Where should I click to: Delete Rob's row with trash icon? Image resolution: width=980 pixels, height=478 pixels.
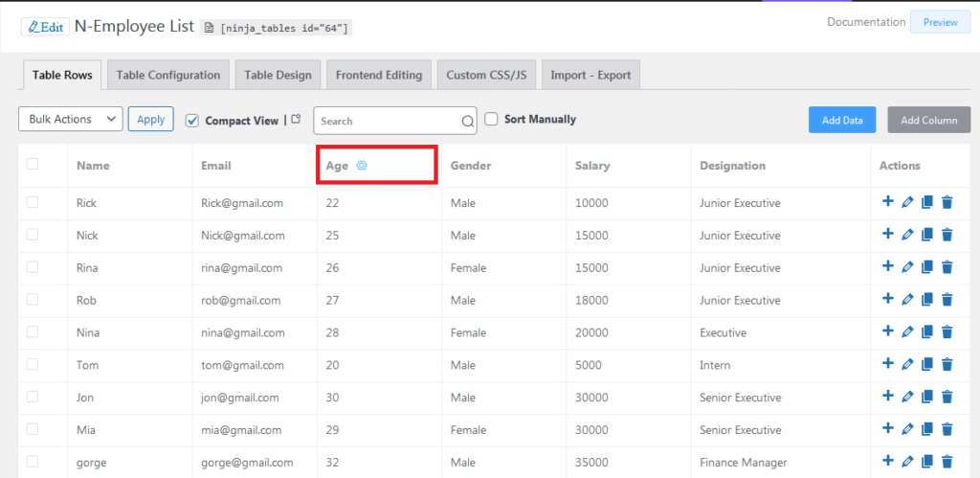click(x=947, y=300)
